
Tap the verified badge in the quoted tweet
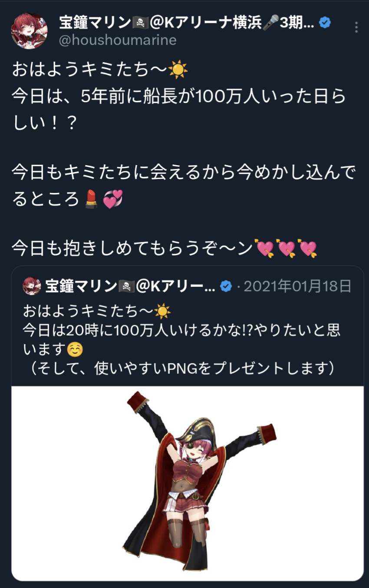[225, 286]
